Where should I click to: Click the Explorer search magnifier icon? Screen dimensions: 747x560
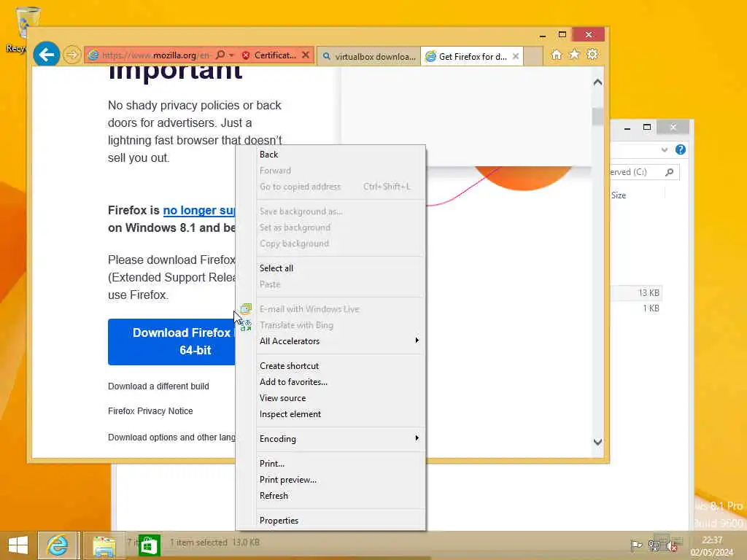coord(670,172)
